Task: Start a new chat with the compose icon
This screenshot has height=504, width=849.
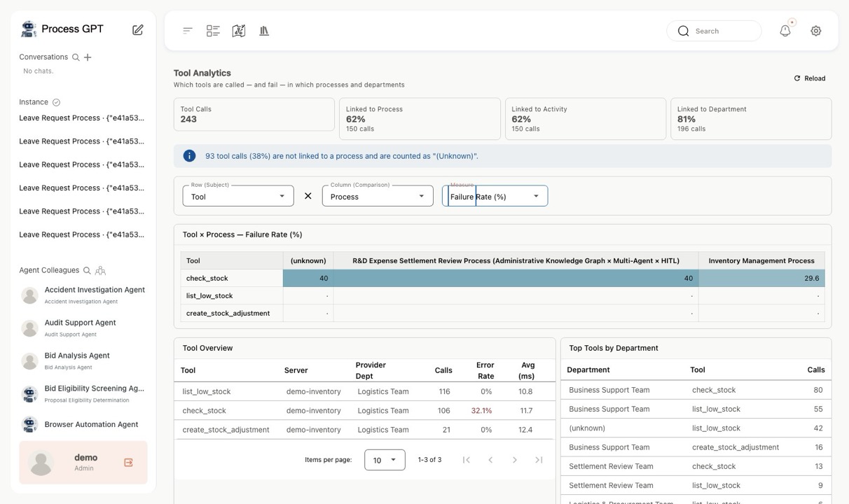Action: [138, 29]
